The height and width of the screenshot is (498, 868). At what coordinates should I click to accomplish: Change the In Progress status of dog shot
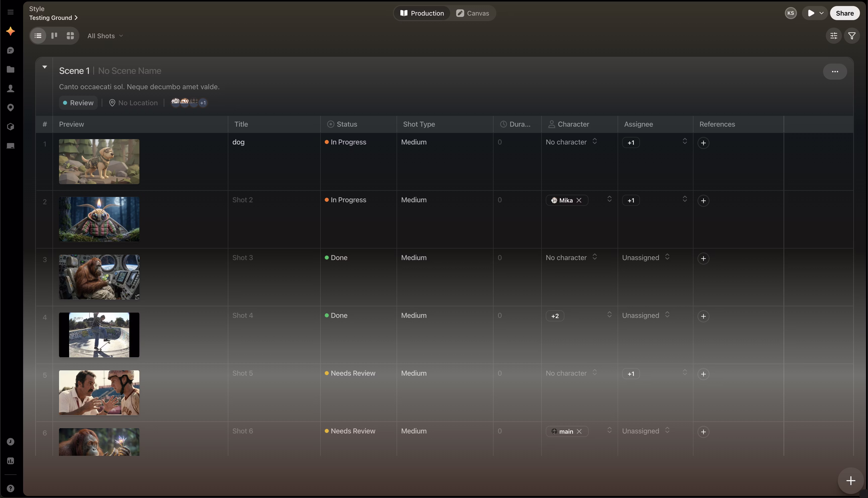click(x=345, y=142)
